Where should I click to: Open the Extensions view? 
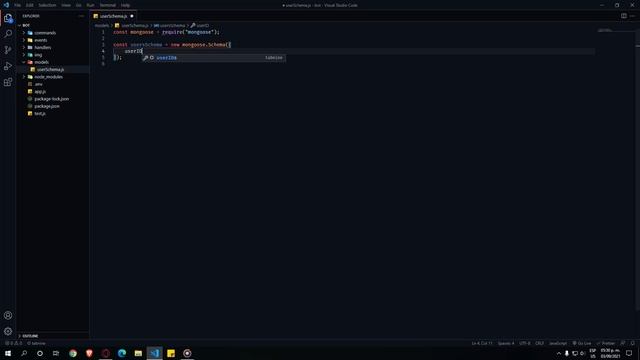click(8, 82)
